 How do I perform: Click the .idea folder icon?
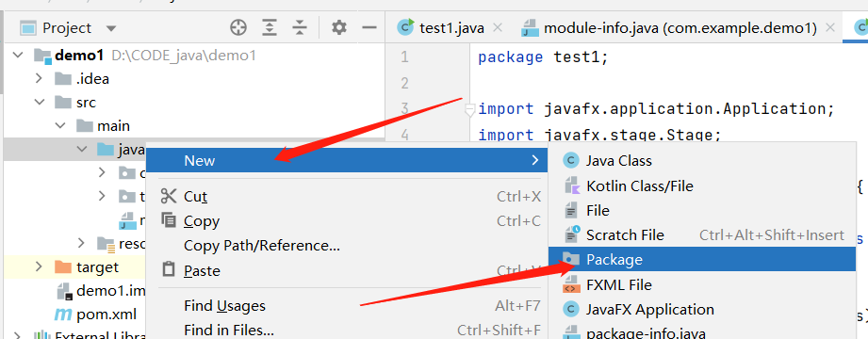(63, 78)
